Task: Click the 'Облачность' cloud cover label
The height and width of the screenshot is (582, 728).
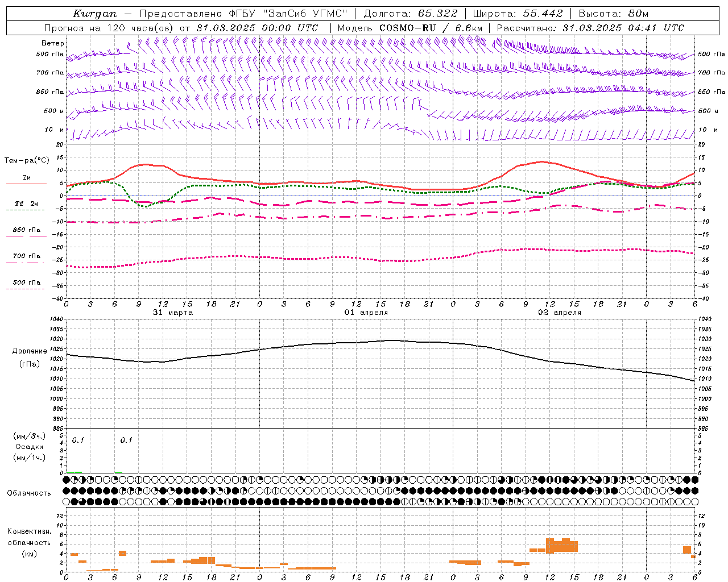Action: click(x=29, y=493)
